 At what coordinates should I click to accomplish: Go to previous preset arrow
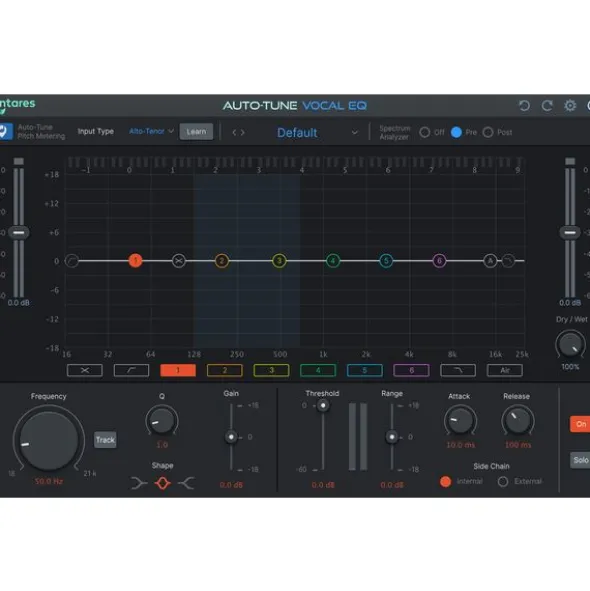[x=234, y=132]
